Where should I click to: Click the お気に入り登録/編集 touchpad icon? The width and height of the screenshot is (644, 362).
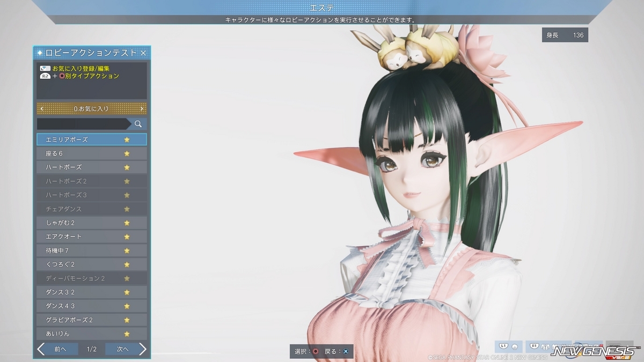point(45,69)
